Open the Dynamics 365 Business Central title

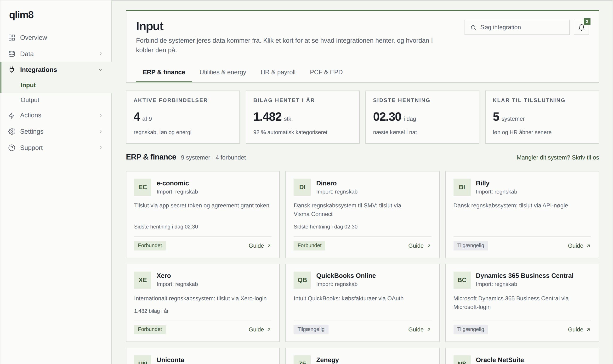(524, 276)
